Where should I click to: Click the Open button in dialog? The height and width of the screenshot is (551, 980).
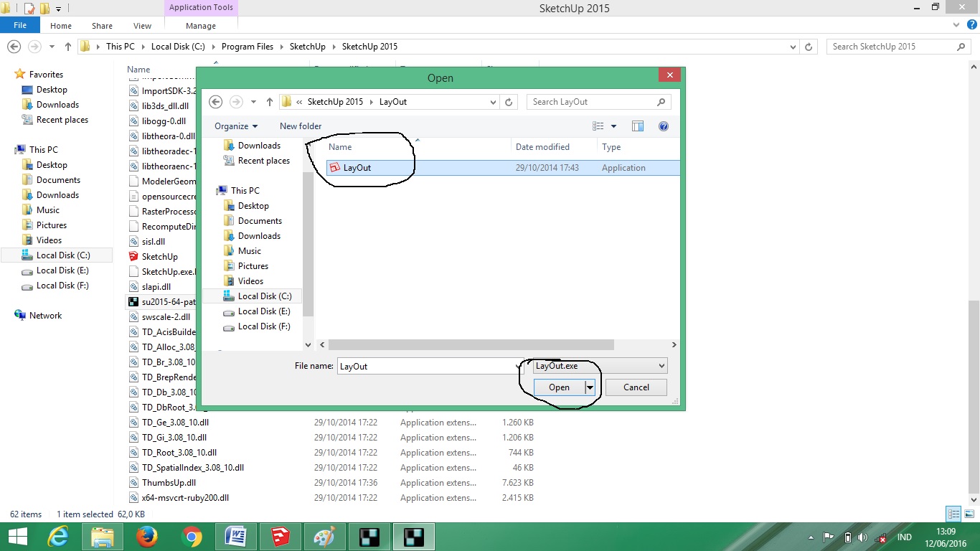[559, 387]
